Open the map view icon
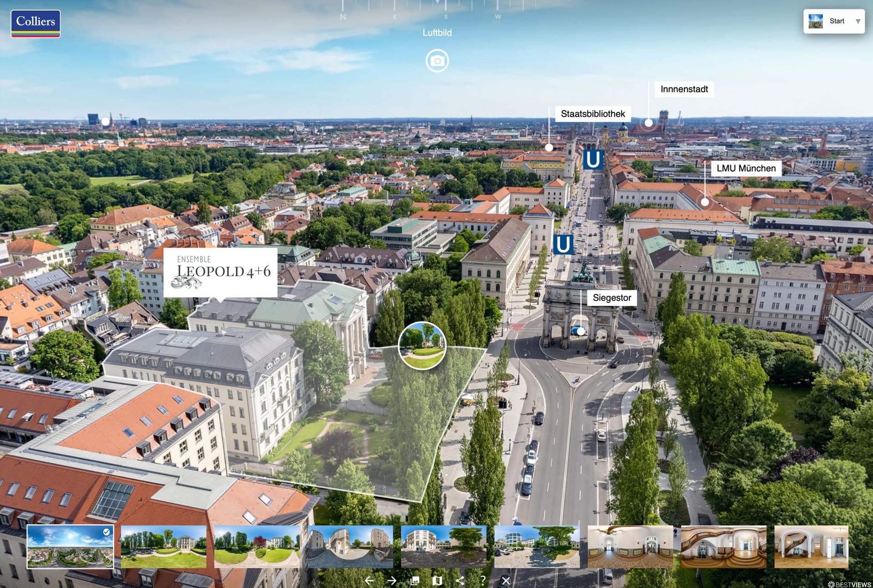 pos(437,581)
